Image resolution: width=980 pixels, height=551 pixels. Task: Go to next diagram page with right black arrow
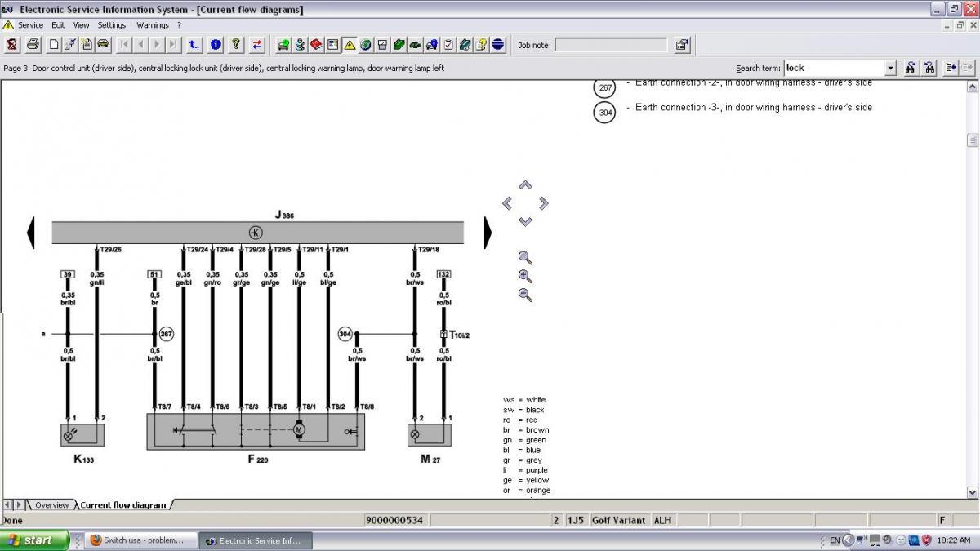(x=488, y=232)
